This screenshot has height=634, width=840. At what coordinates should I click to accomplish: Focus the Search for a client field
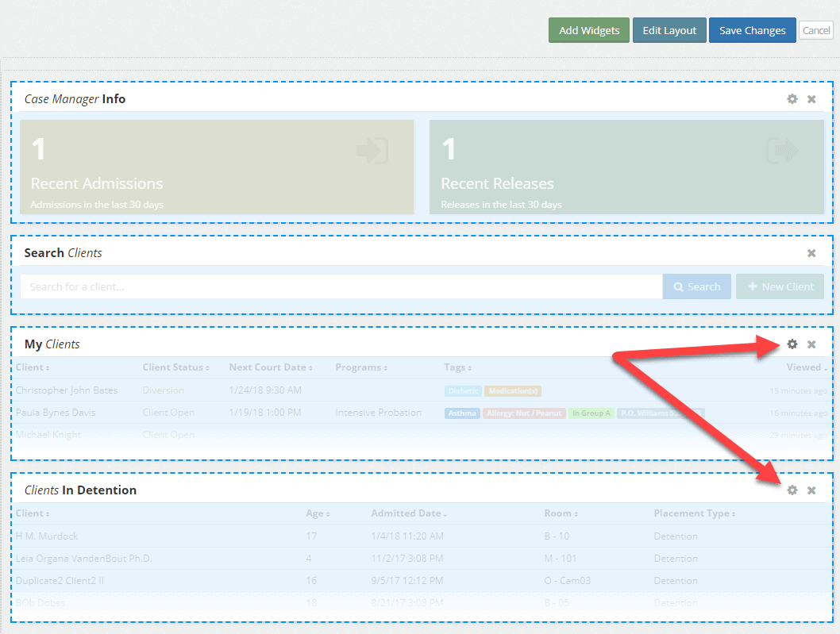(341, 286)
